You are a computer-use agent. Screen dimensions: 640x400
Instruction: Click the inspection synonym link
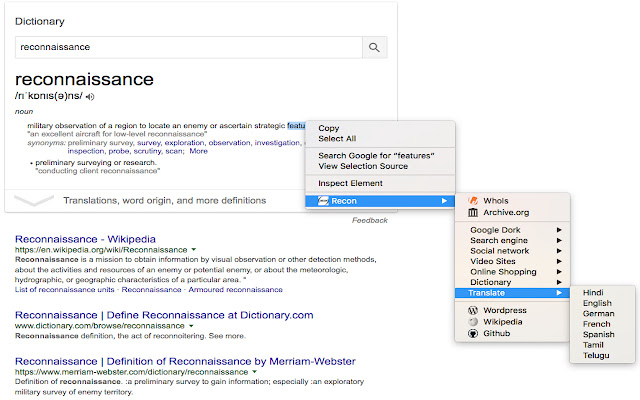86,151
